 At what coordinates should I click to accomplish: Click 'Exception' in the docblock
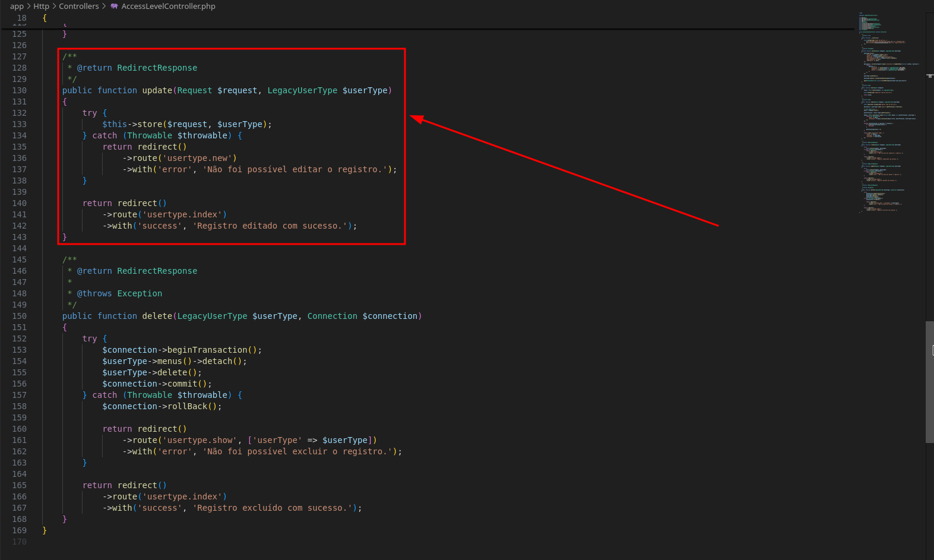pyautogui.click(x=140, y=293)
